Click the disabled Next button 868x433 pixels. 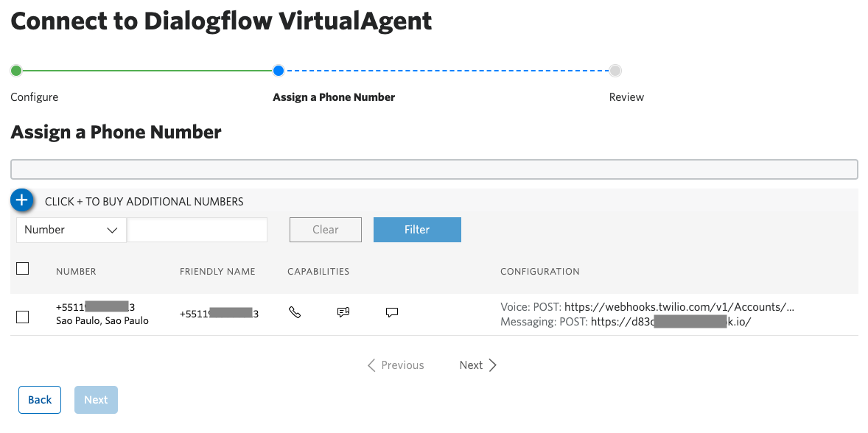[96, 399]
